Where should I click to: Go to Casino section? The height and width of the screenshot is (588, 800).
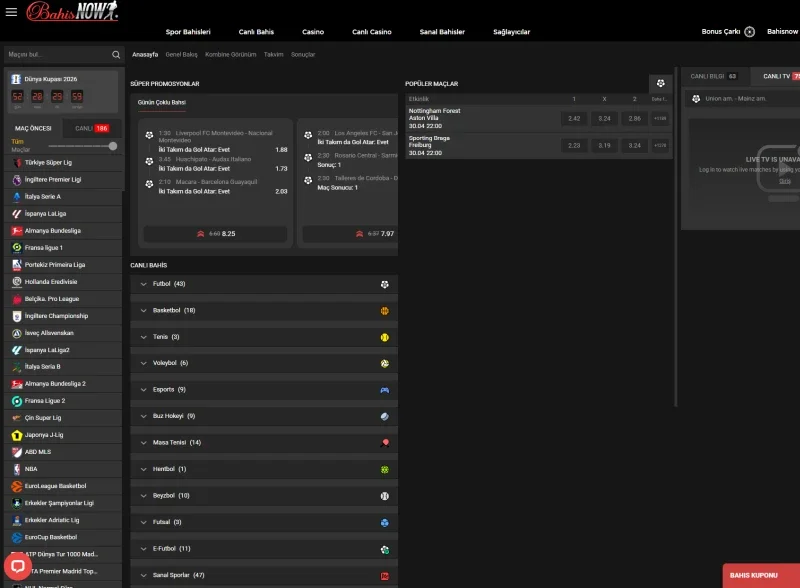click(x=313, y=32)
